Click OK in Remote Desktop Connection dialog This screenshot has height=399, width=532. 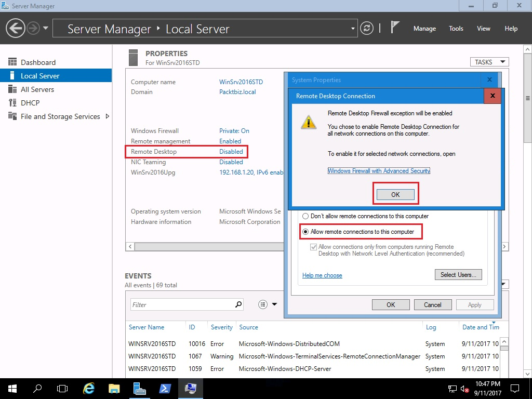pyautogui.click(x=395, y=194)
